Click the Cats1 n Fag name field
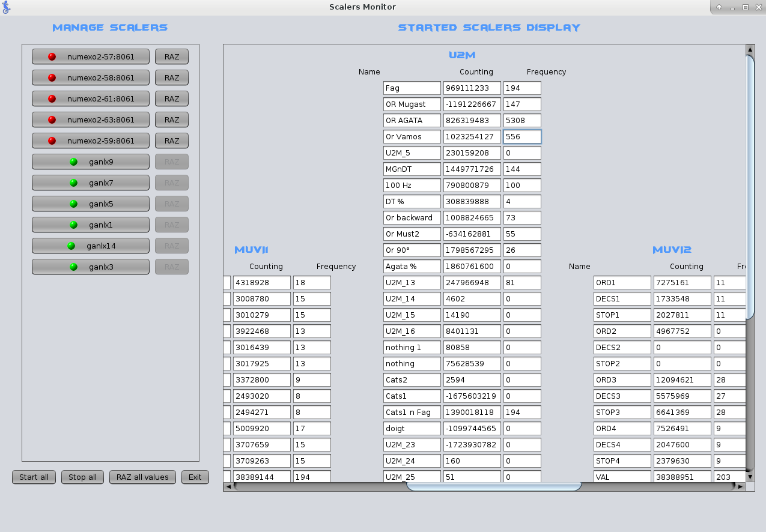The height and width of the screenshot is (532, 766). tap(412, 413)
